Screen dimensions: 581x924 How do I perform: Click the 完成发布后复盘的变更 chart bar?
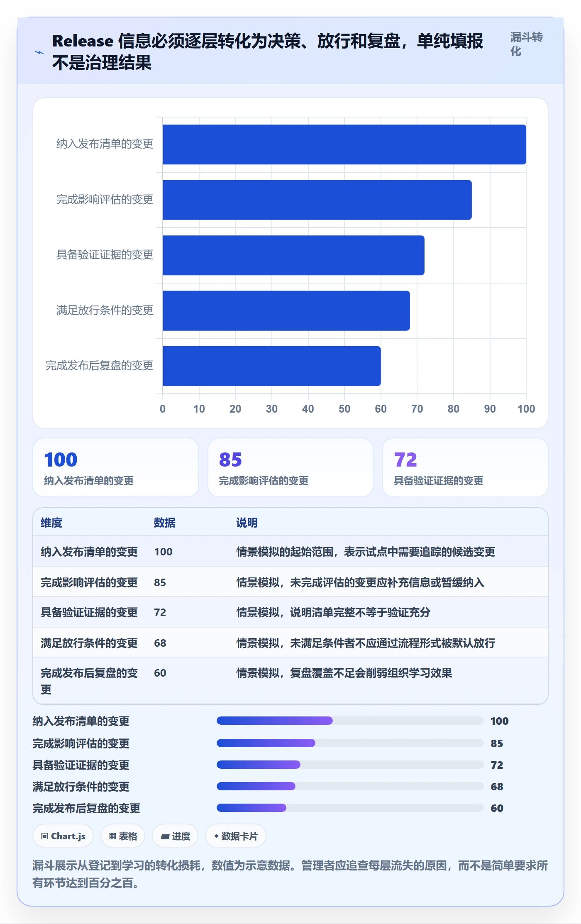272,366
